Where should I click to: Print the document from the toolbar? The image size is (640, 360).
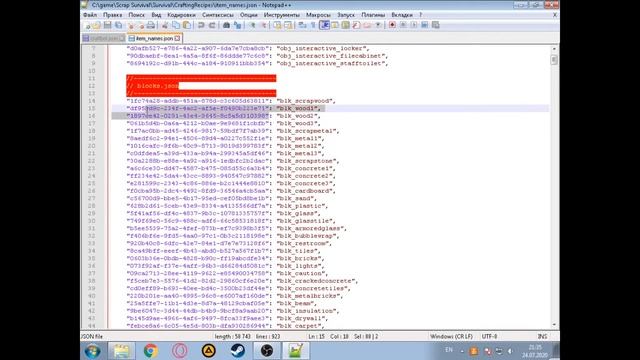(151, 25)
